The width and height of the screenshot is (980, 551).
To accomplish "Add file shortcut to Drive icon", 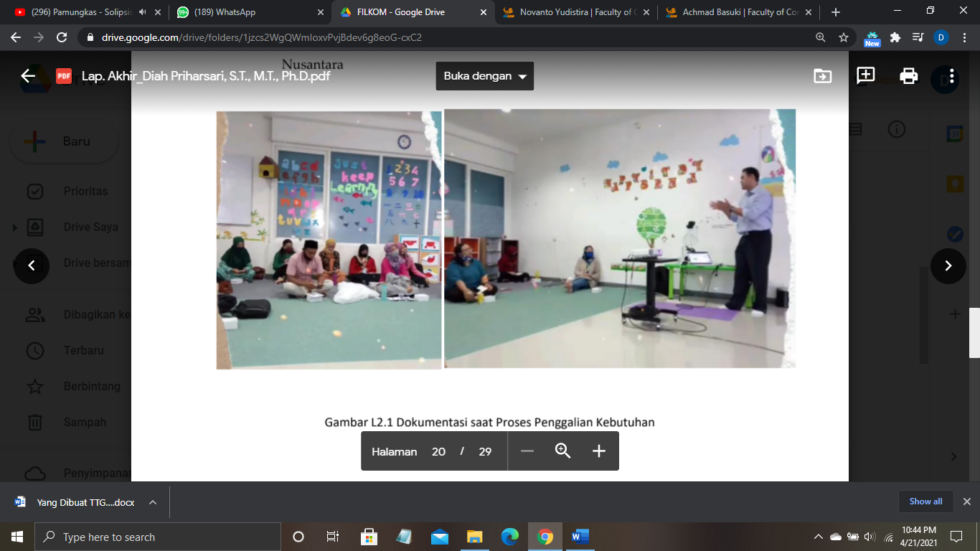I will pyautogui.click(x=822, y=76).
